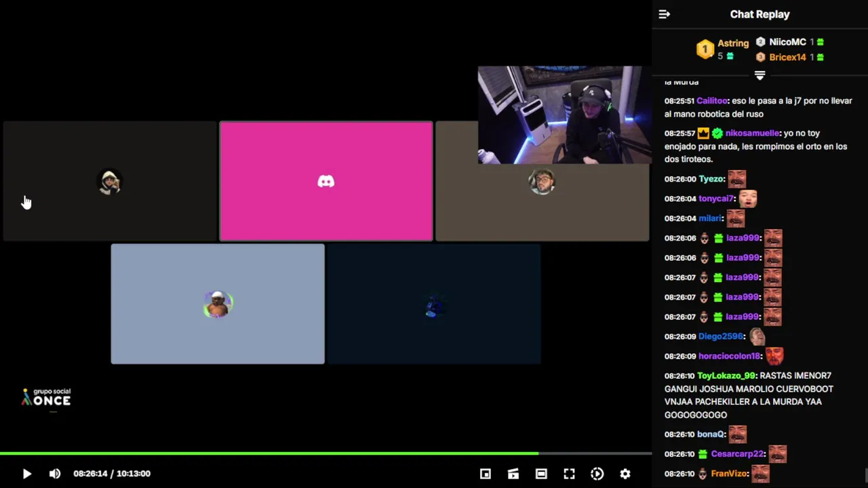Image resolution: width=868 pixels, height=488 pixels.
Task: Click the emote in FranVizo's message
Action: tap(760, 474)
